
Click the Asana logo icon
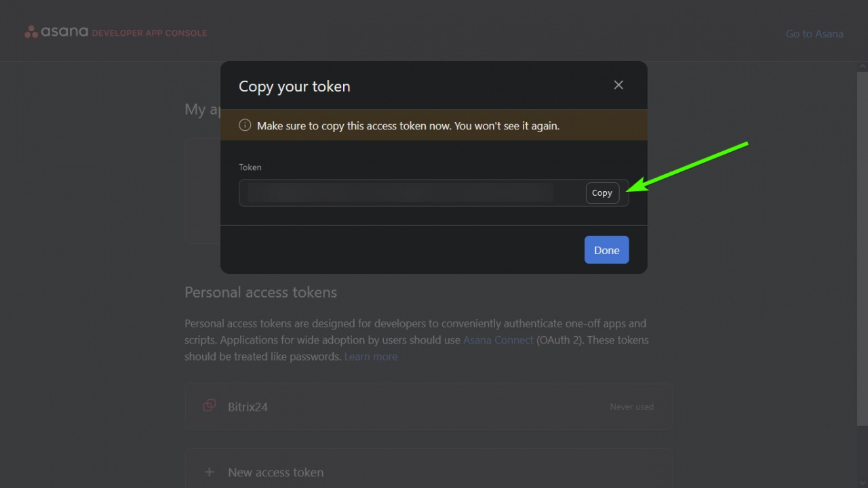31,32
